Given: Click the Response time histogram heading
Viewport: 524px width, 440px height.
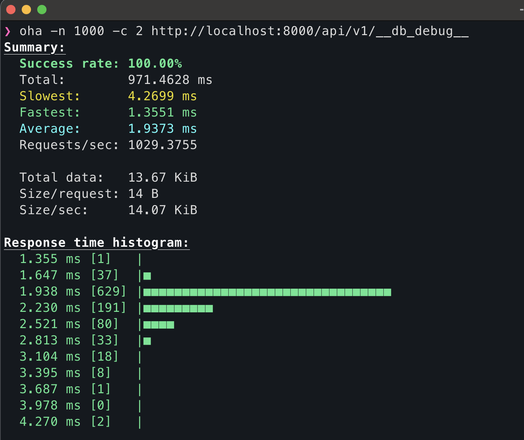Looking at the screenshot, I should click(96, 243).
